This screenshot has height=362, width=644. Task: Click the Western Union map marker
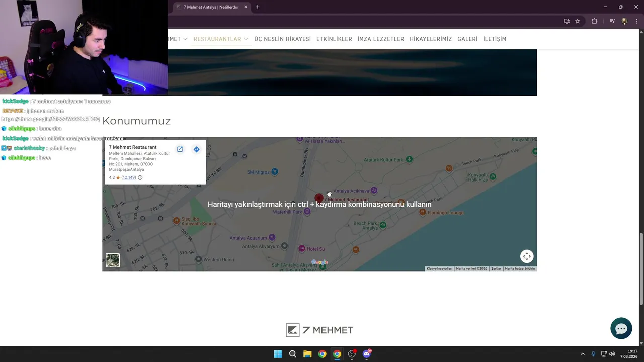tap(198, 259)
